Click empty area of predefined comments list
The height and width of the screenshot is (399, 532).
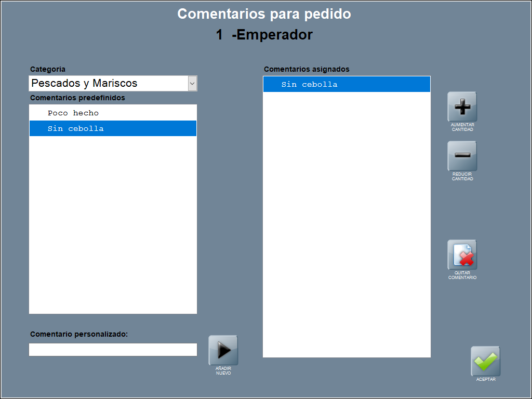[113, 223]
